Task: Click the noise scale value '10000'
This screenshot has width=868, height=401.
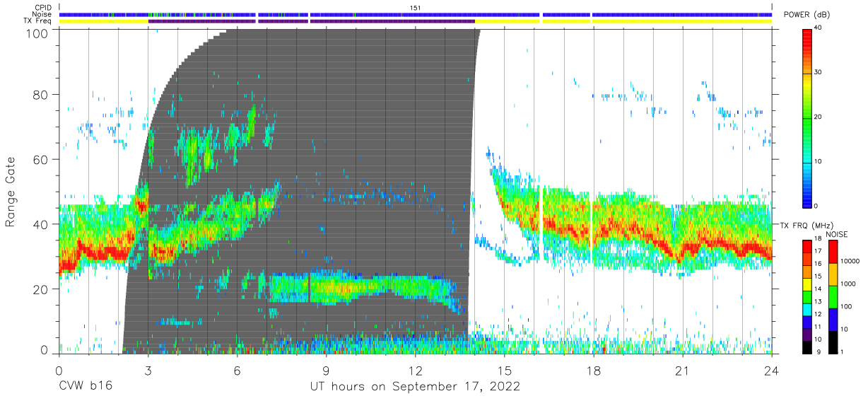Action: pyautogui.click(x=849, y=261)
